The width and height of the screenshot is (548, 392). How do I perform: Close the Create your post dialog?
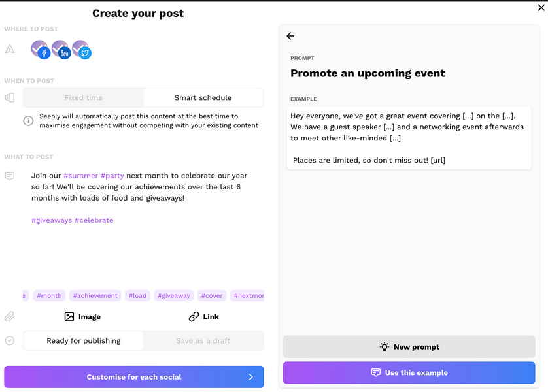[540, 8]
